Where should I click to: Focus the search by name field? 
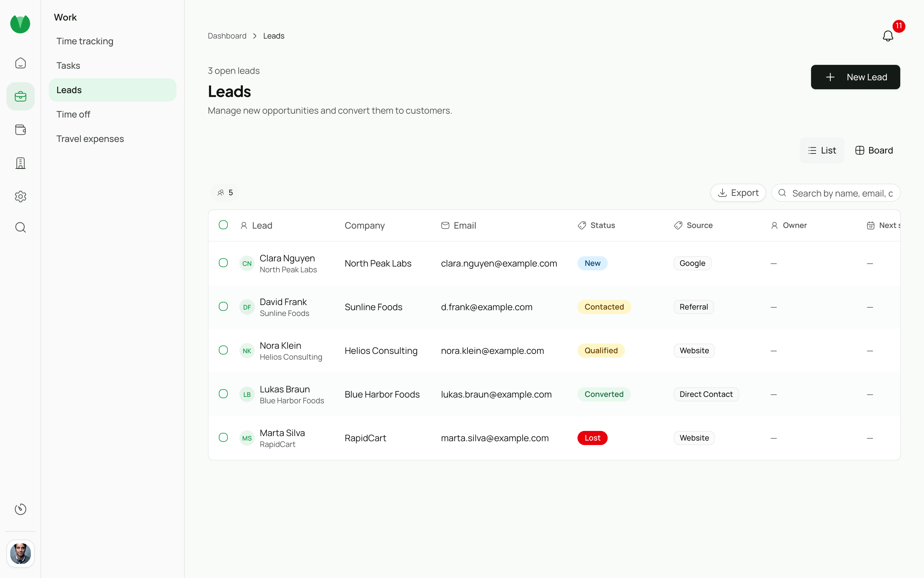[x=836, y=193]
